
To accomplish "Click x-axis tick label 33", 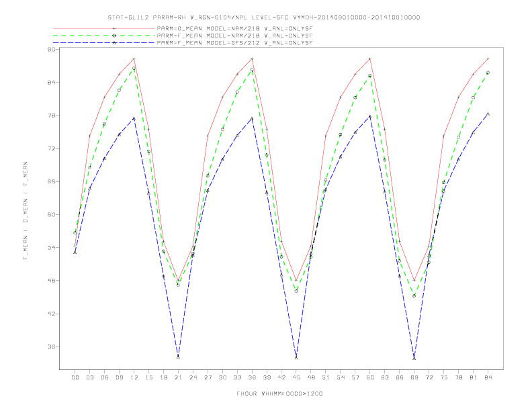I will [x=237, y=377].
